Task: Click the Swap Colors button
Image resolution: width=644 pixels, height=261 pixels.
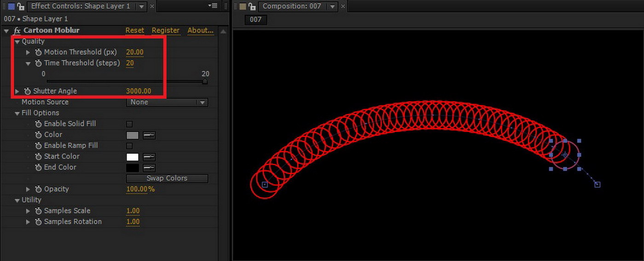Action: (x=167, y=178)
